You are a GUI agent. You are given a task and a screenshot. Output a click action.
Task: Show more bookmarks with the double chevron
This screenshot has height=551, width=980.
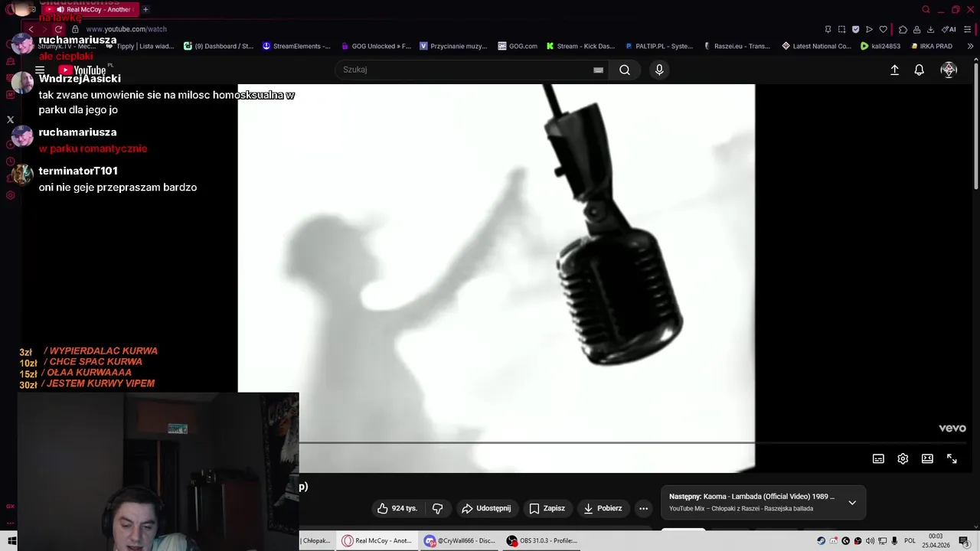point(971,46)
